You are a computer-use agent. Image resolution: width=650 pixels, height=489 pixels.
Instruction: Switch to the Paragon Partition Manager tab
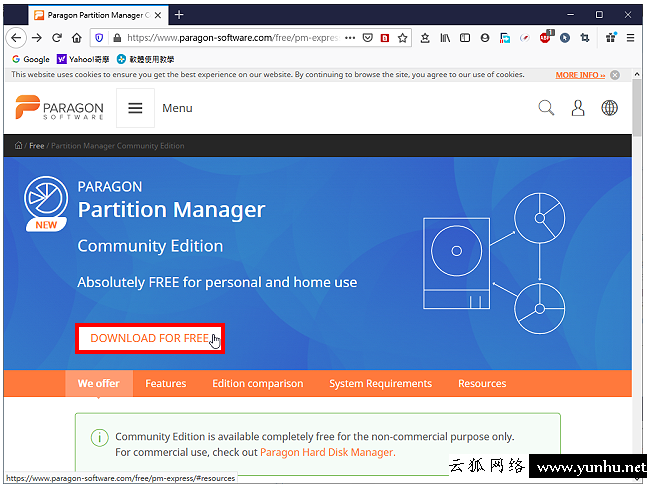click(98, 15)
